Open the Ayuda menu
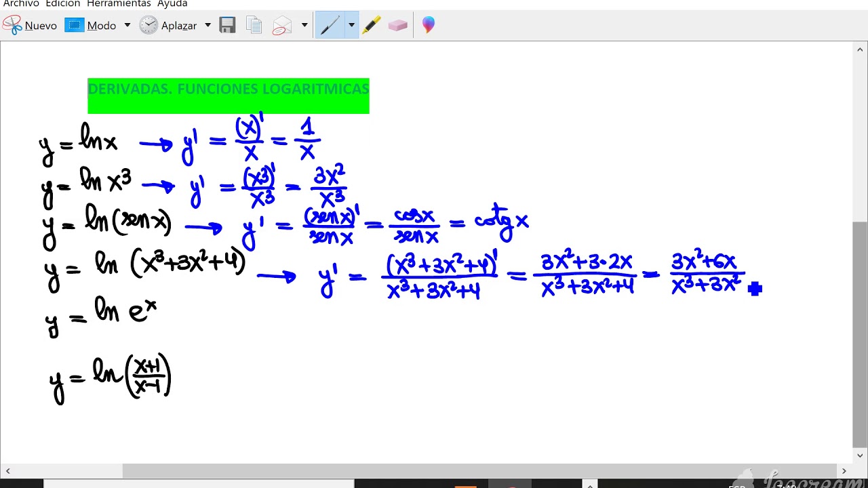Viewport: 868px width, 488px height. (x=172, y=4)
